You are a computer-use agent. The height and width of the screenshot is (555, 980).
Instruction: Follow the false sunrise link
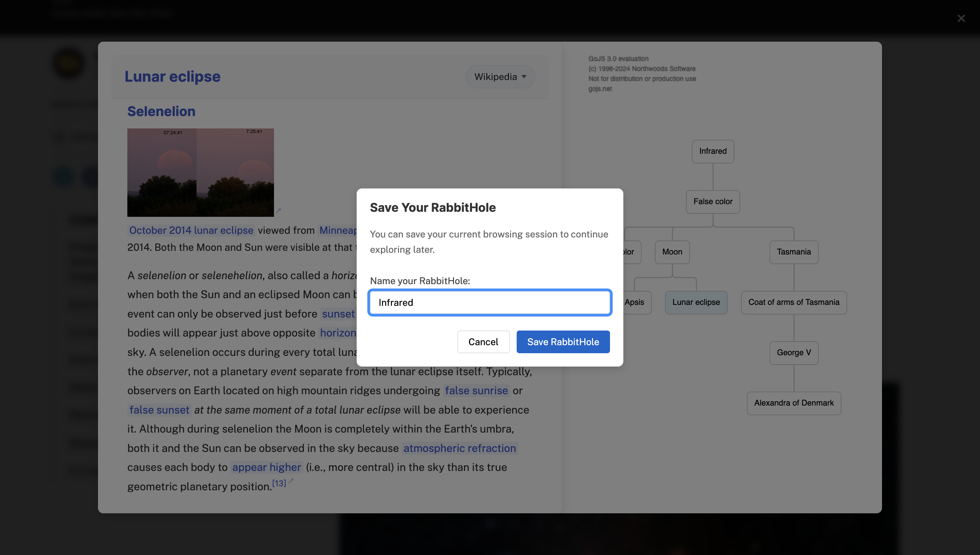point(476,390)
